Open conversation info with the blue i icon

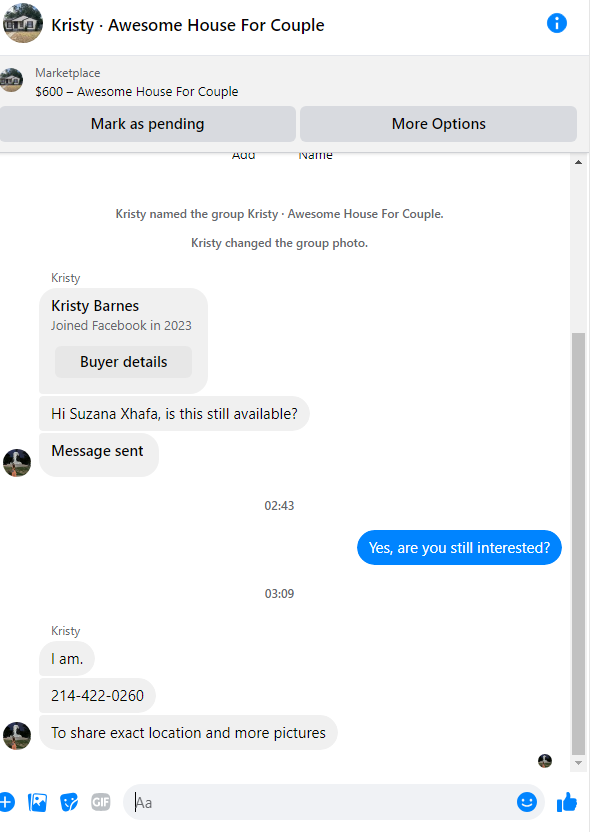556,23
